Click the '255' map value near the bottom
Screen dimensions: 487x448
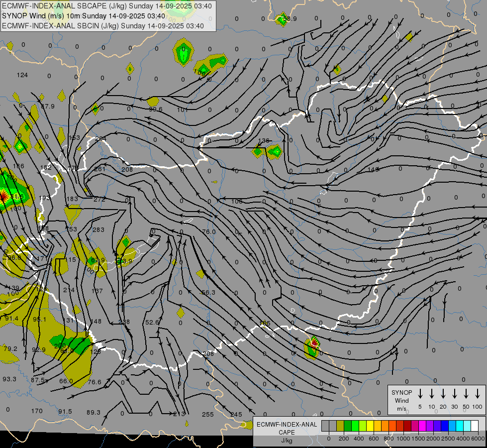[208, 414]
